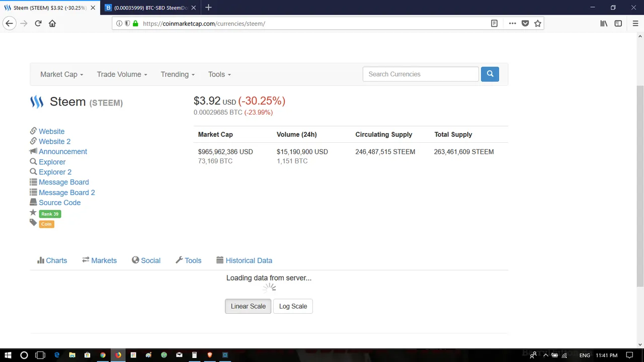
Task: Open Task View on taskbar
Action: (x=40, y=355)
